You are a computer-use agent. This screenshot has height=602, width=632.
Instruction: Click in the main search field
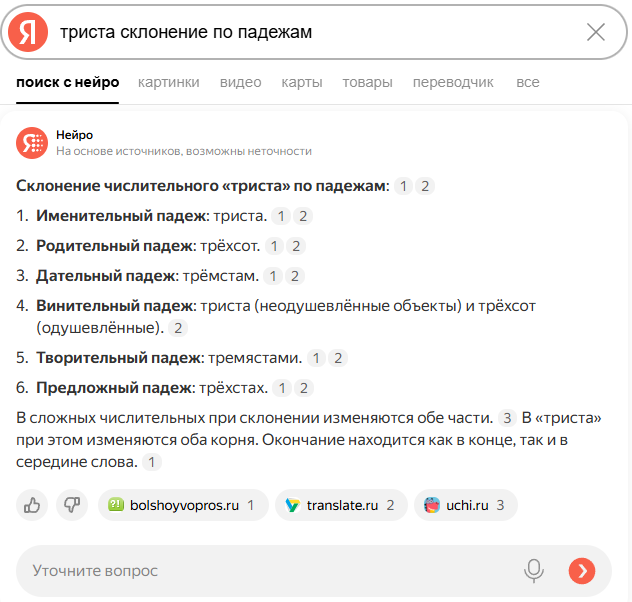click(300, 32)
